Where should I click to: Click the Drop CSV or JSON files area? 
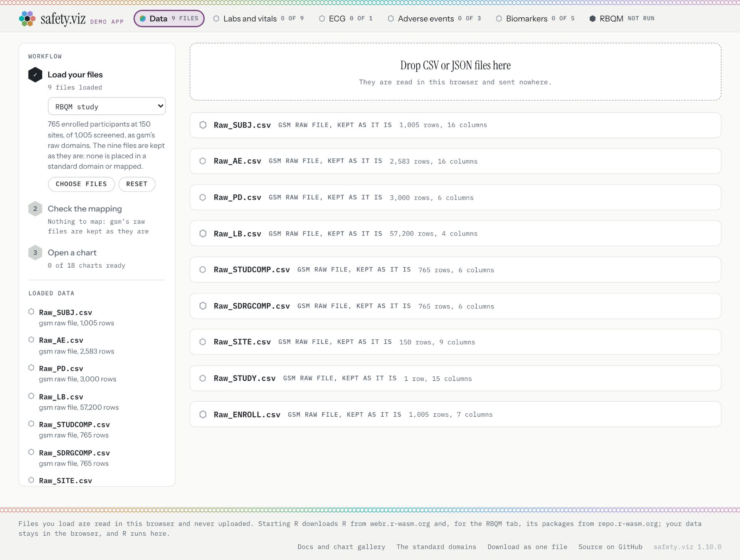(455, 72)
